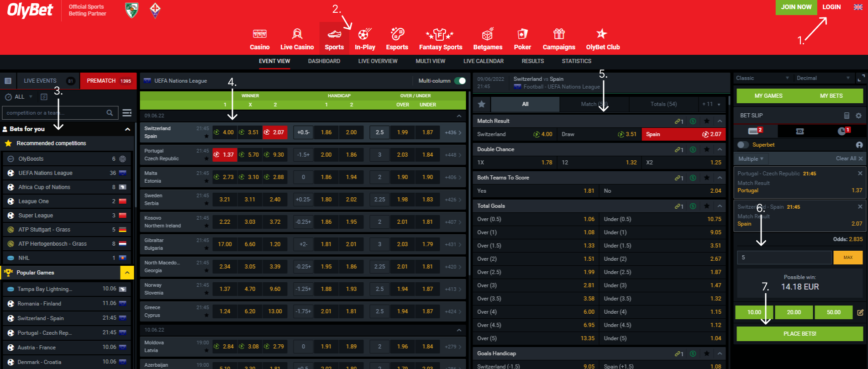868x369 pixels.
Task: Click the stake amount input field
Action: 784,258
